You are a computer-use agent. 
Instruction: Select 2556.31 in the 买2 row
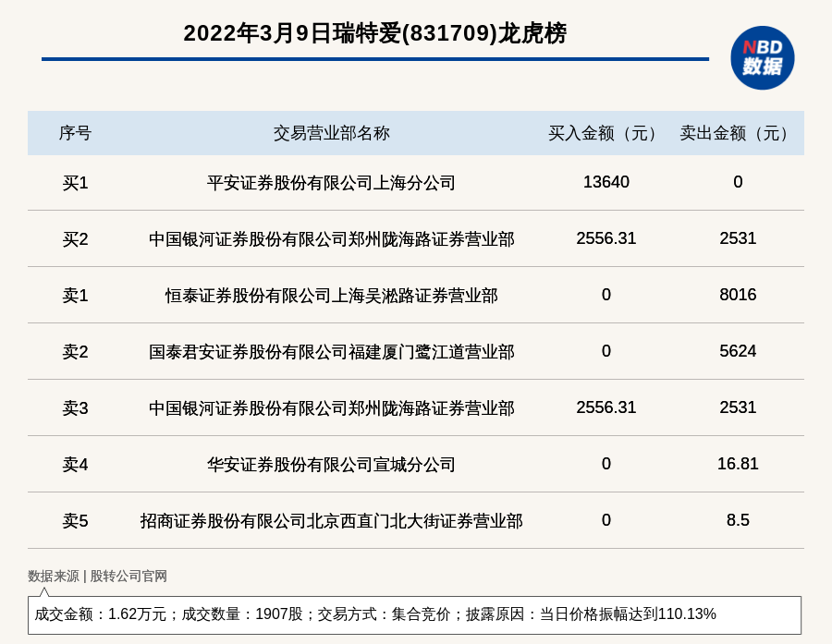point(606,238)
